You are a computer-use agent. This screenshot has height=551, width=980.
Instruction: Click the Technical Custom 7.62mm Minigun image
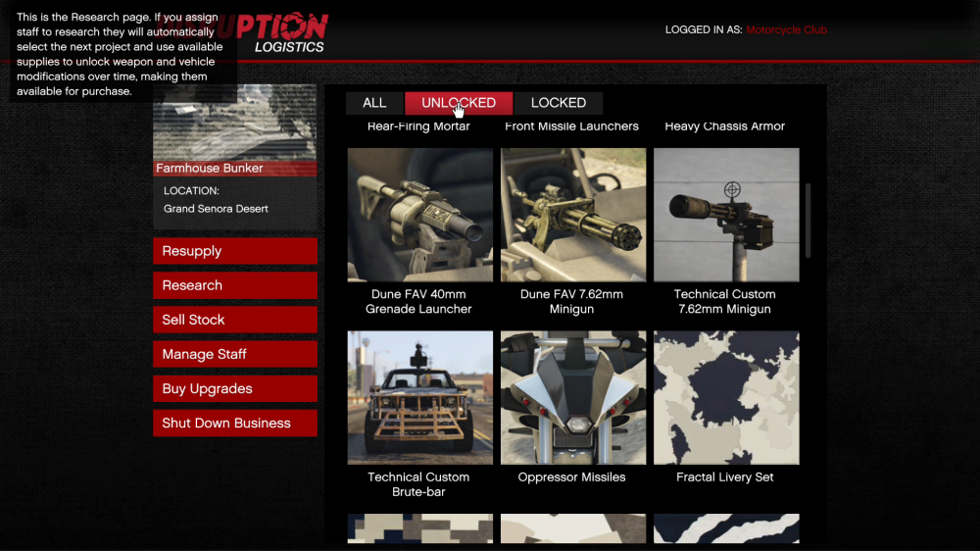[x=726, y=215]
